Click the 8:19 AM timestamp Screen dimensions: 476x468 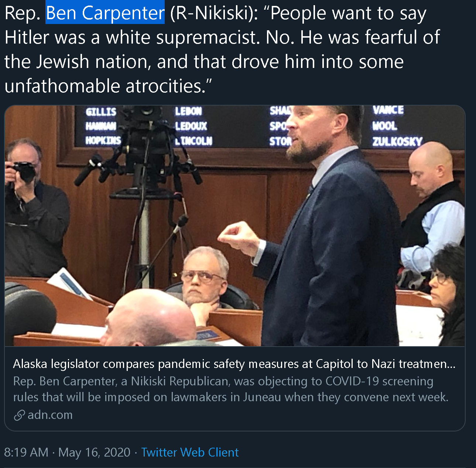tap(26, 452)
